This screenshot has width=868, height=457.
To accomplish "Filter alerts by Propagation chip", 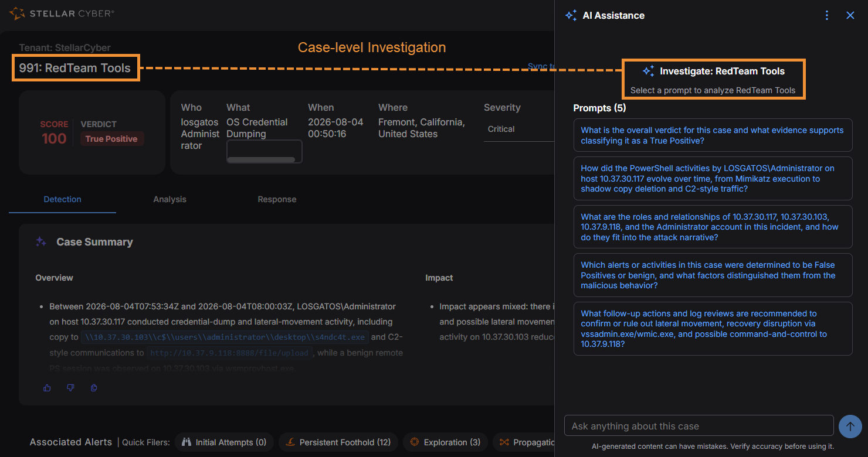I will 524,442.
